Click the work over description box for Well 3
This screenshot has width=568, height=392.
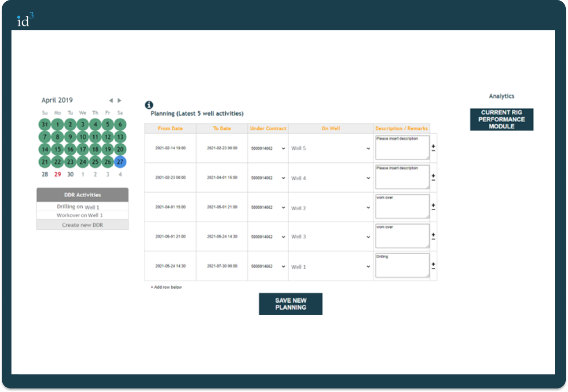click(x=402, y=236)
